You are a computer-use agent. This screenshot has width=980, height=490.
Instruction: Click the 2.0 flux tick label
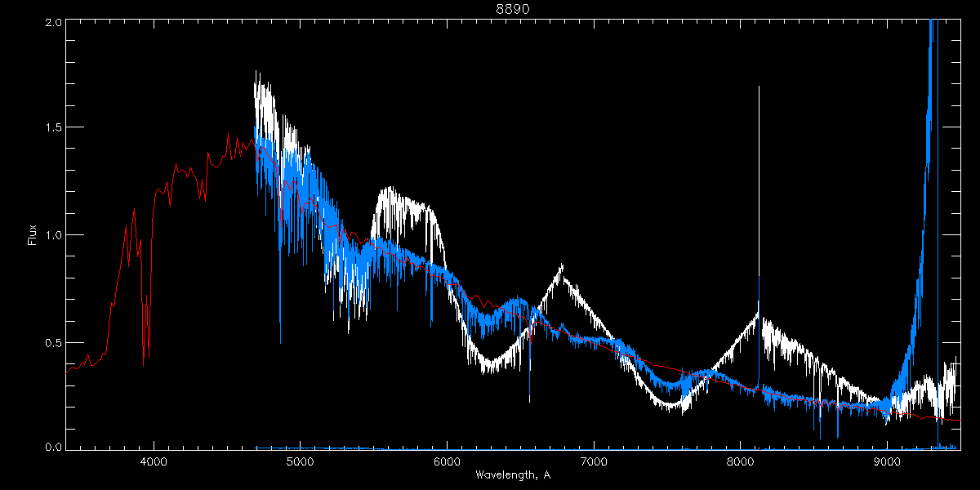(52, 23)
